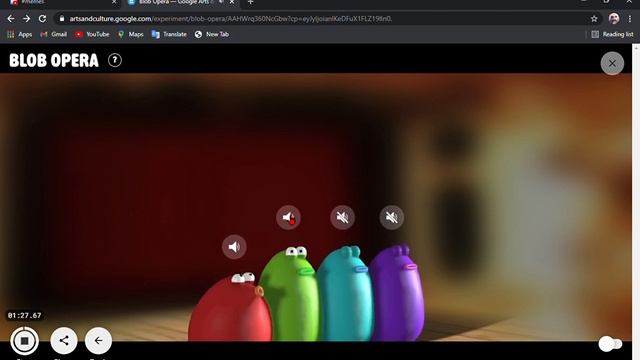Click the red blob character
This screenshot has height=360, width=640.
(230, 308)
